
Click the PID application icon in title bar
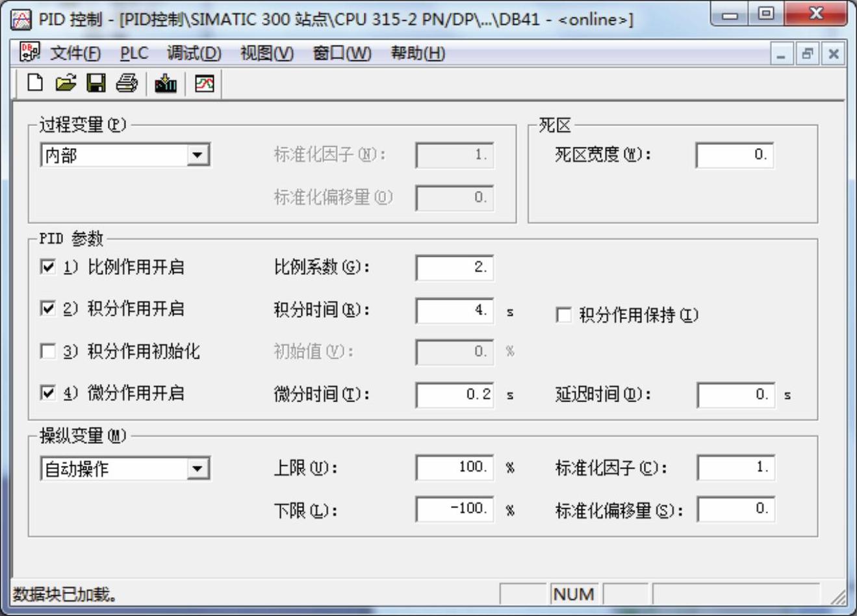tap(21, 19)
